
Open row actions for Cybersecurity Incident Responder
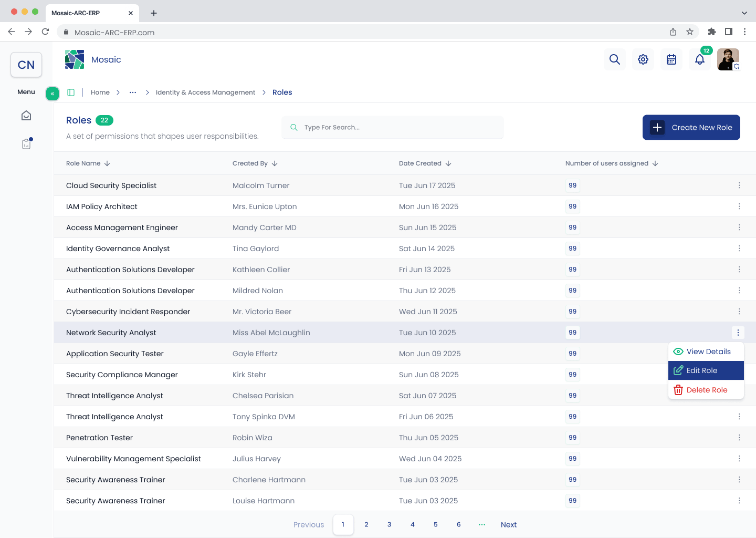(x=739, y=312)
